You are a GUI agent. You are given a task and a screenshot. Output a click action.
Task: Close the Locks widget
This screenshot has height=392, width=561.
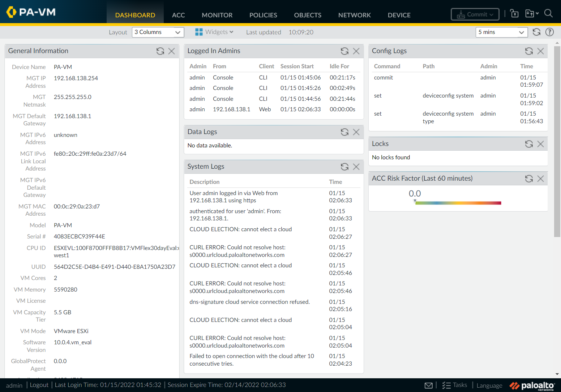point(540,144)
